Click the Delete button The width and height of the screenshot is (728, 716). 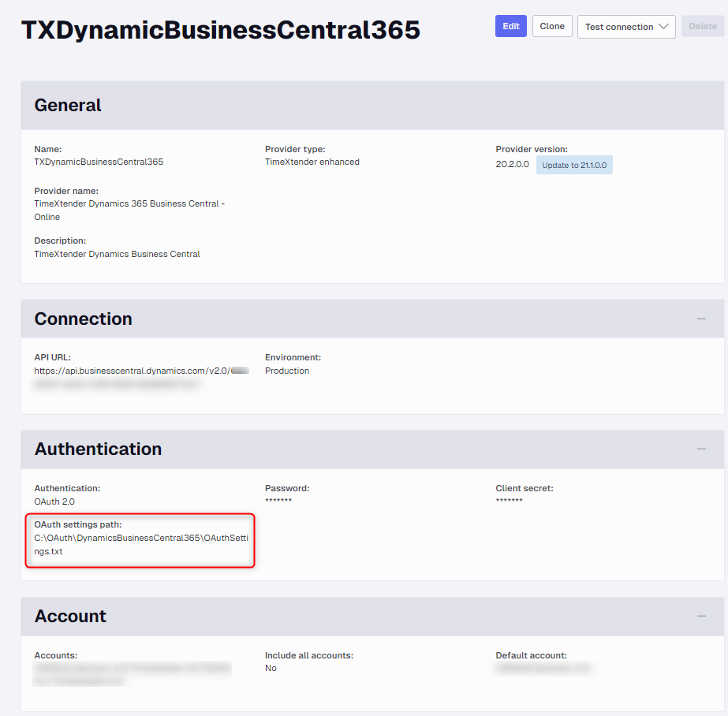(703, 26)
